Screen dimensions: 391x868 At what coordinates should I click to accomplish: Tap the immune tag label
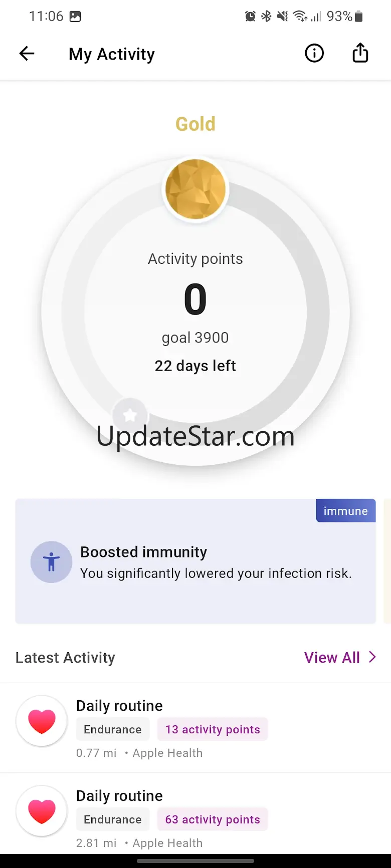coord(345,511)
